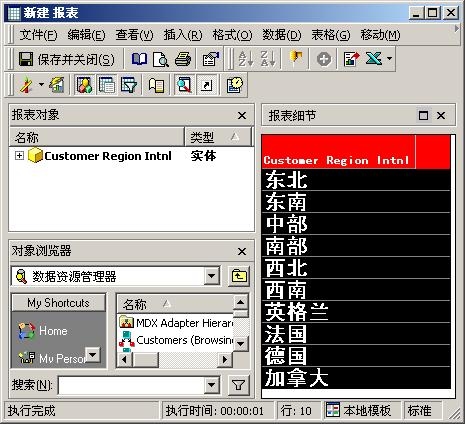The width and height of the screenshot is (465, 424).
Task: Toggle the shortcut arrow button in toolbar
Action: pos(207,85)
